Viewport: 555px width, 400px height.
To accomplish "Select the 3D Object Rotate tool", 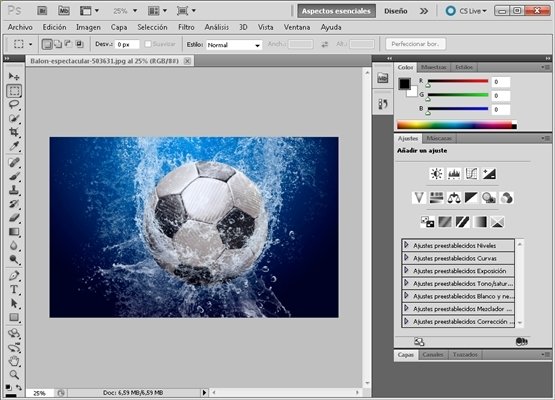I will coord(14,333).
